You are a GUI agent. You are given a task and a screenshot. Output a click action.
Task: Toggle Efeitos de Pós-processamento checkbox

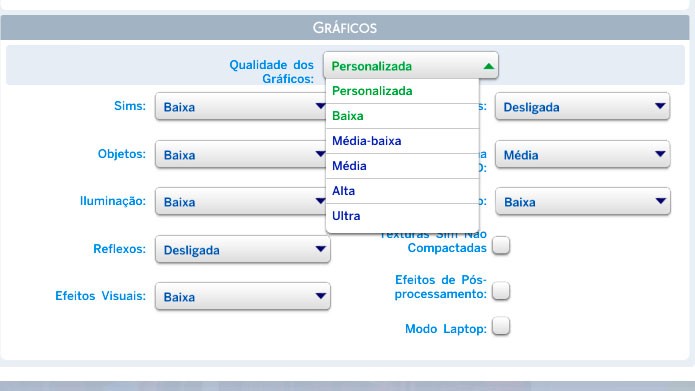(x=501, y=291)
